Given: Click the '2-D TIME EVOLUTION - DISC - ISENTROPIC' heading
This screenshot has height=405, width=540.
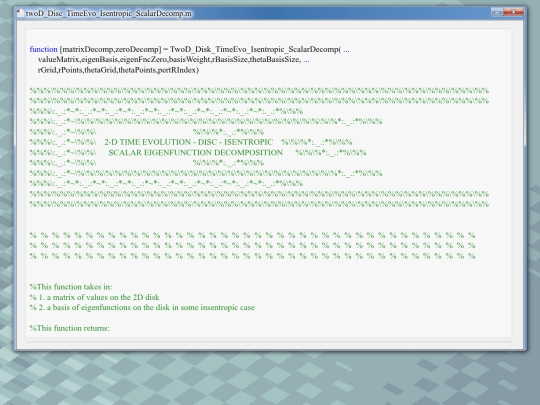Looking at the screenshot, I should [188, 142].
